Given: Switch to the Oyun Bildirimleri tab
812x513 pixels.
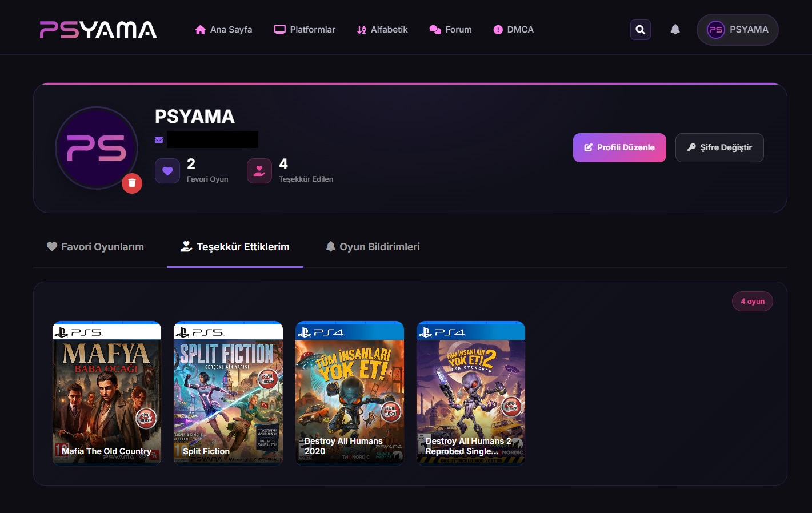Looking at the screenshot, I should 373,247.
